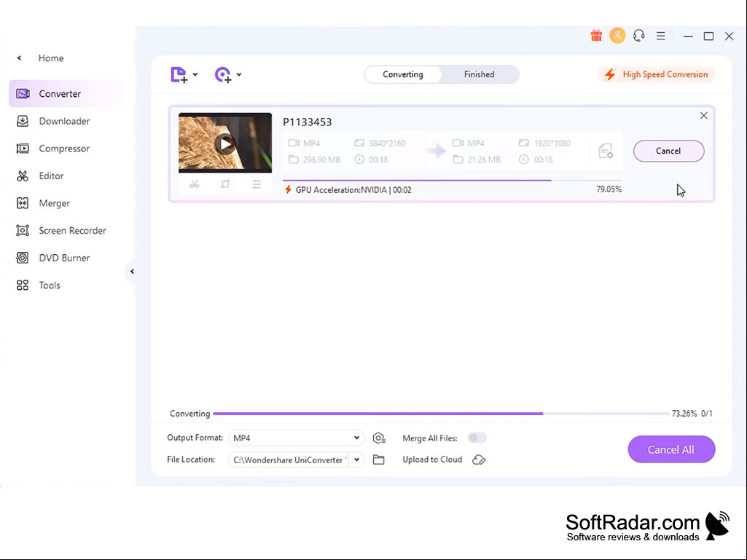The height and width of the screenshot is (560, 747).
Task: Click the Tools grid icon
Action: point(23,285)
